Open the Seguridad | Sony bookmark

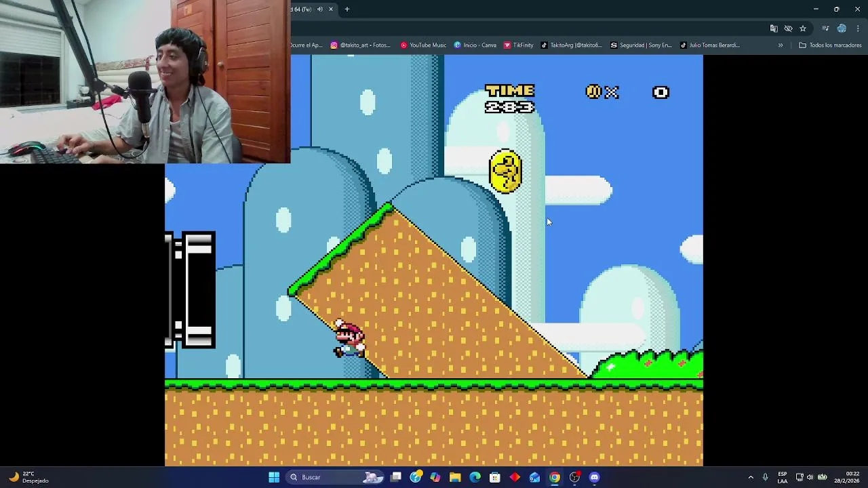(x=641, y=45)
